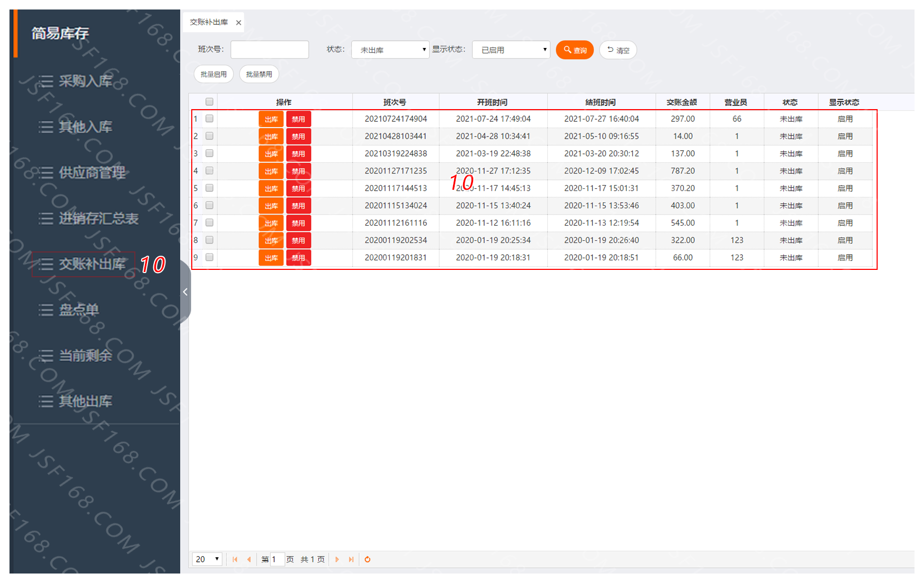Click the page number field
Screen dimensions: 924x583
[277, 559]
